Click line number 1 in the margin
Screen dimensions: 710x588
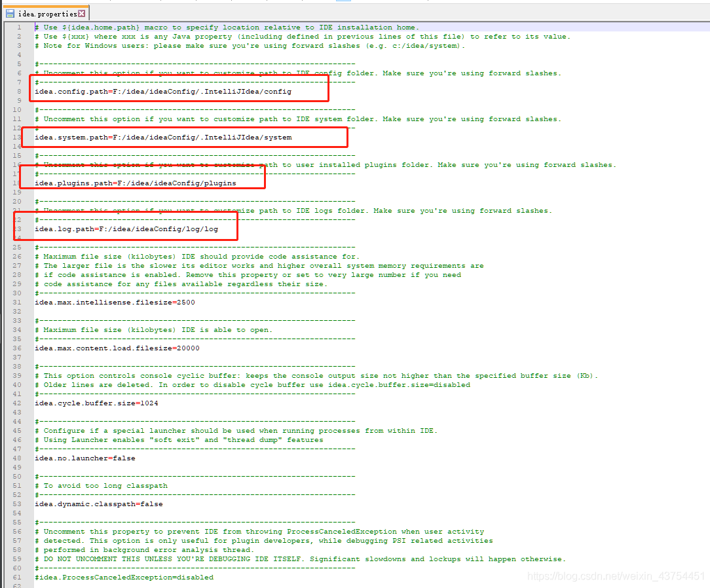pos(19,28)
